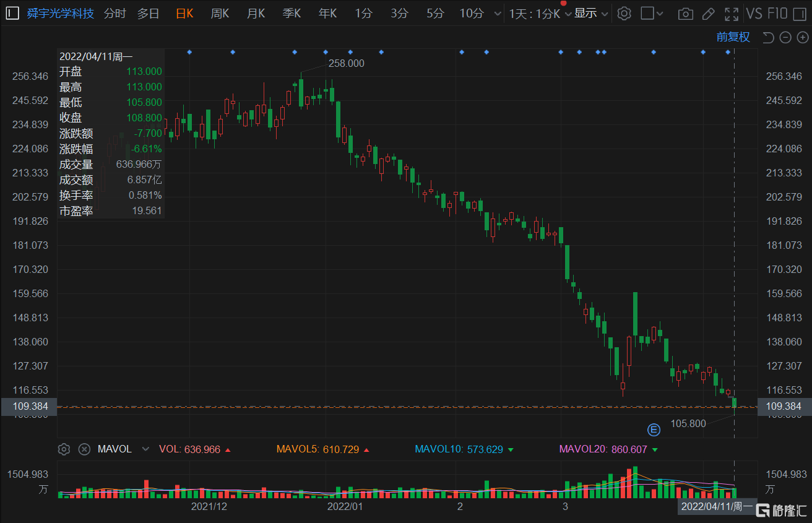This screenshot has width=812, height=523.
Task: Select the 季K quarterly tab
Action: tap(292, 13)
